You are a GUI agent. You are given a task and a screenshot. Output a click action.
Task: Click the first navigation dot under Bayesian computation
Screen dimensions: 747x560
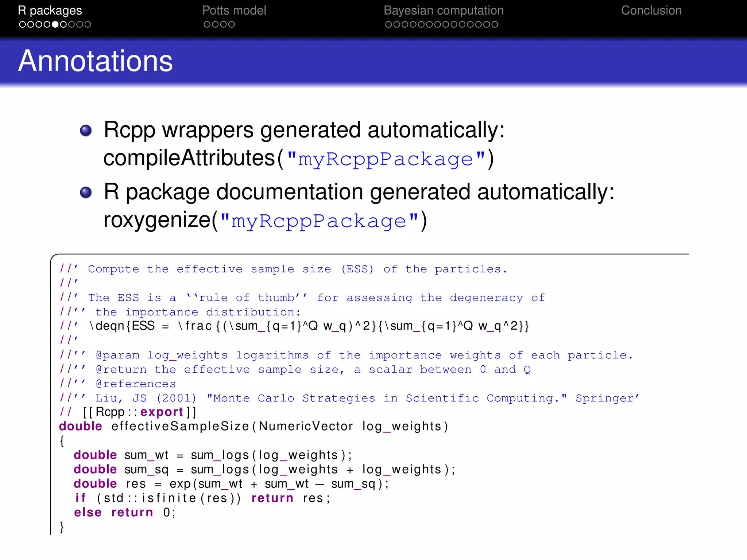coord(389,24)
